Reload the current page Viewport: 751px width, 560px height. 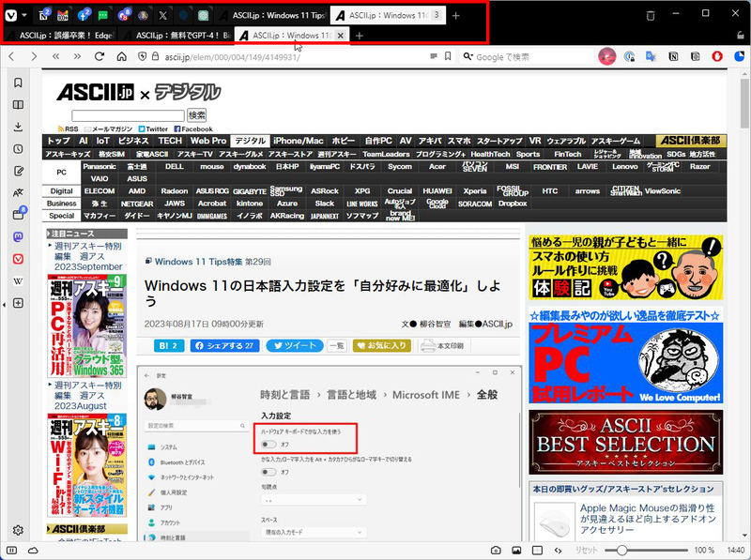pos(100,56)
